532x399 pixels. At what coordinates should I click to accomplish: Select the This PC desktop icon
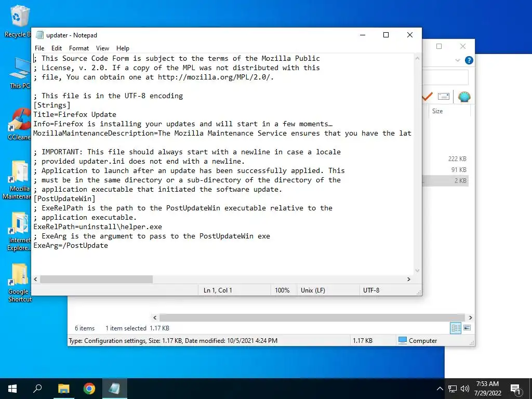pos(20,73)
